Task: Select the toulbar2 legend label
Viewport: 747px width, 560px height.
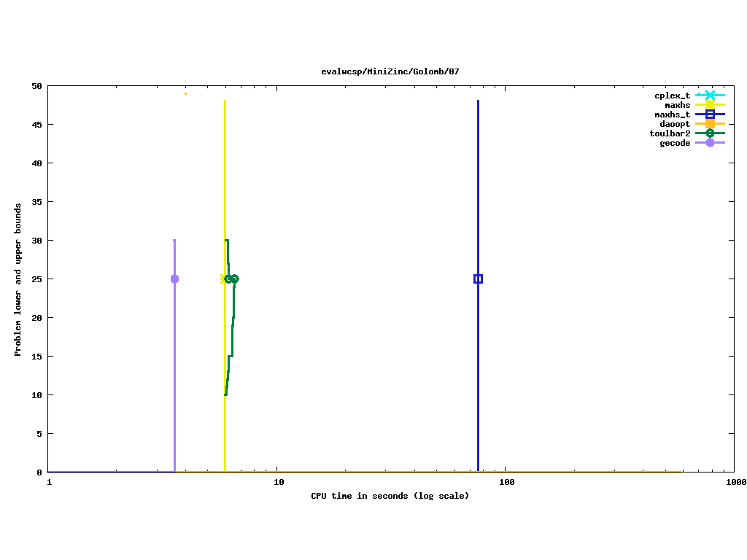Action: pos(670,133)
